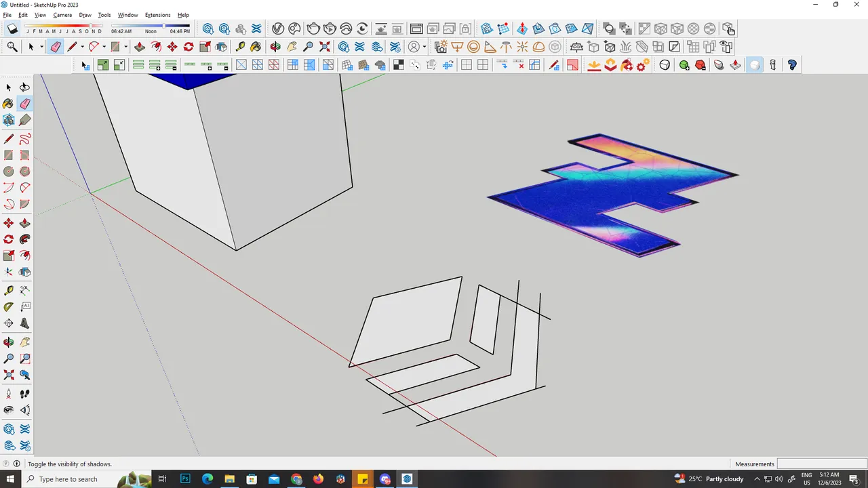This screenshot has width=868, height=488.
Task: Choose the Line pencil tool in the left toolbar
Action: pyautogui.click(x=9, y=139)
